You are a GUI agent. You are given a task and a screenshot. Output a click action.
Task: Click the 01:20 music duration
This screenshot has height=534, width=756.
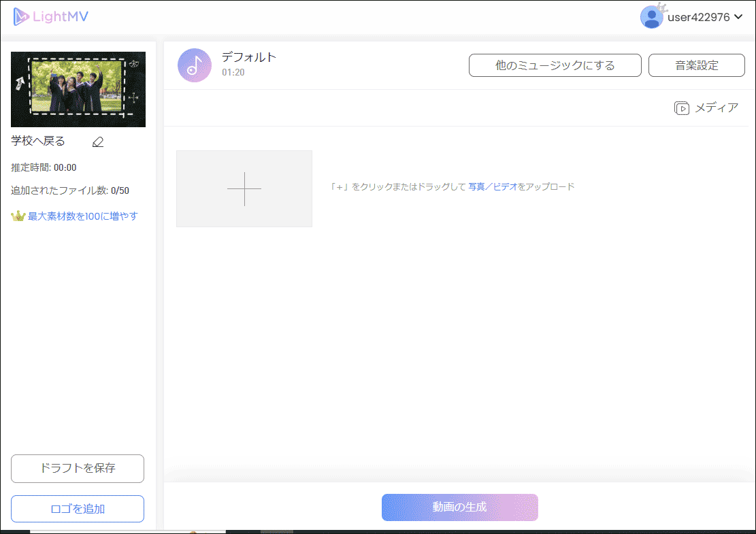233,72
